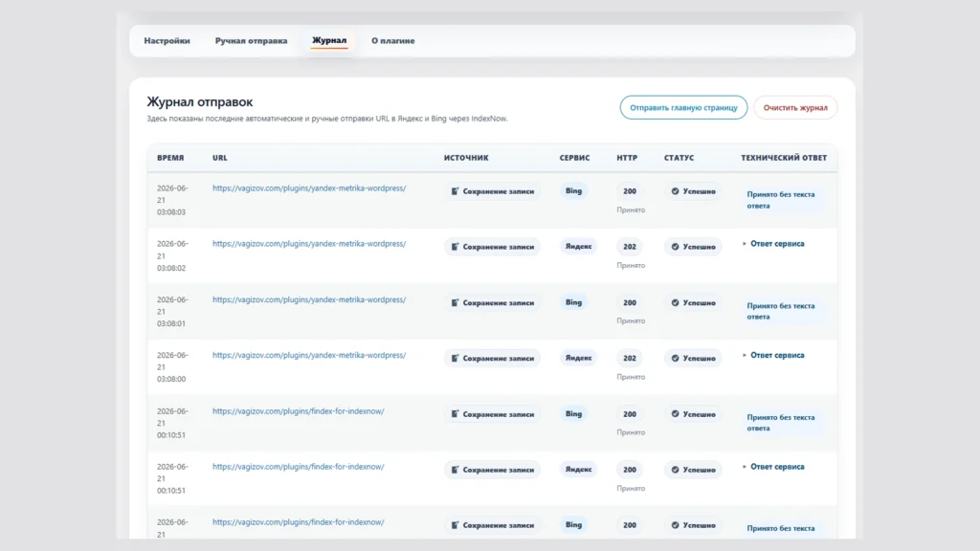Image resolution: width=980 pixels, height=551 pixels.
Task: Click the URL column header
Action: [220, 158]
